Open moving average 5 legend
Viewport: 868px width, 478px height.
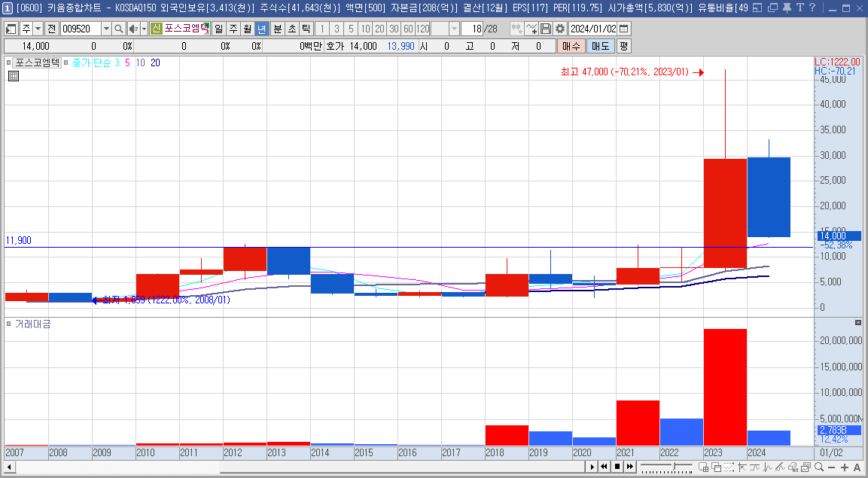click(127, 63)
